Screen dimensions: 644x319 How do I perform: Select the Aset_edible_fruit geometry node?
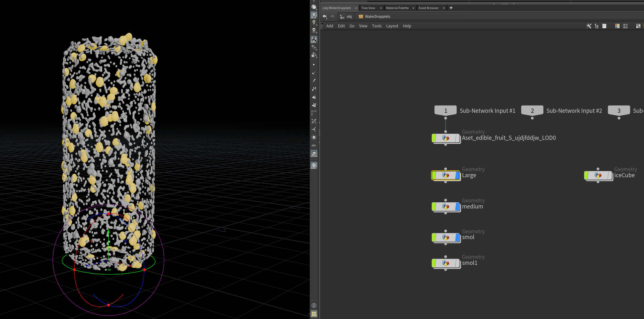pos(446,138)
